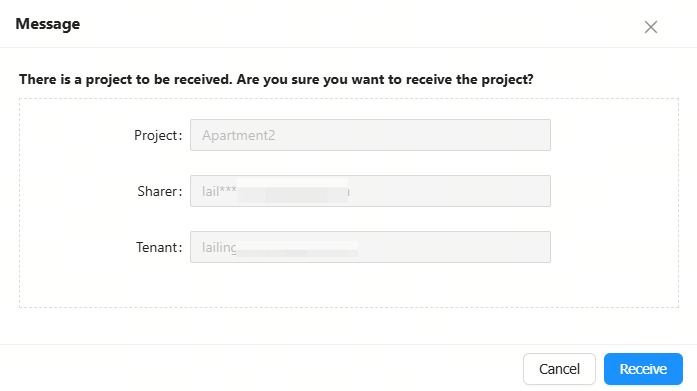Click the project receive confirmation question text
Viewport: 697px width, 391px height.
coord(276,80)
